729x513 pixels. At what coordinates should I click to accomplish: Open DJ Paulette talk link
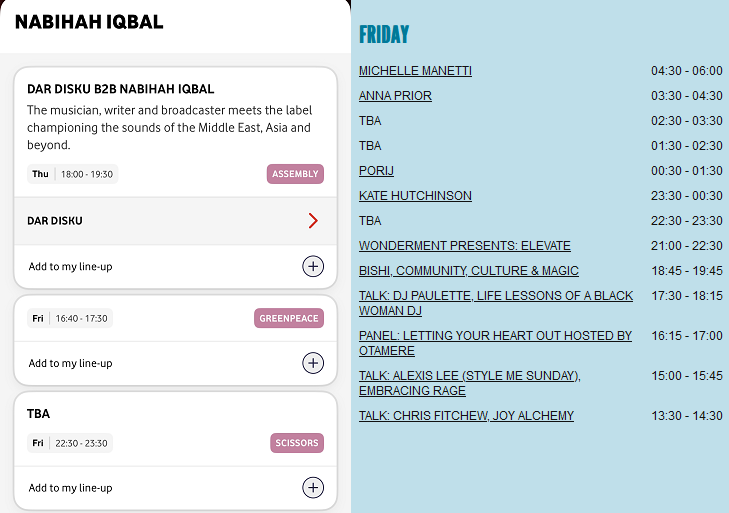[496, 303]
